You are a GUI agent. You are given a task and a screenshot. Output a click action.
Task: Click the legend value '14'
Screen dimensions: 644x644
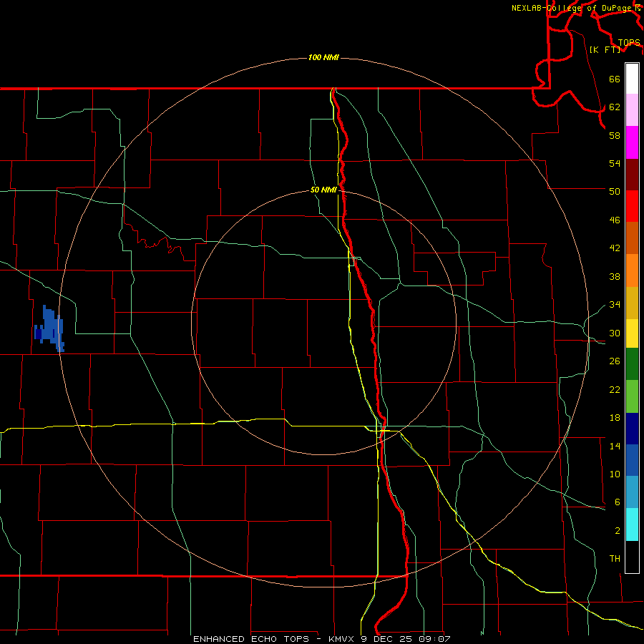pos(615,446)
